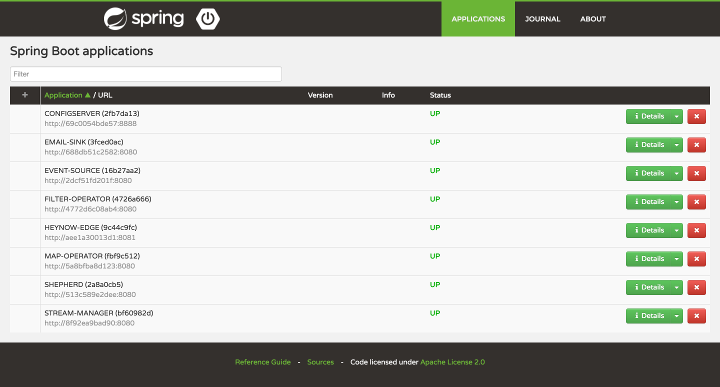Image resolution: width=720 pixels, height=387 pixels.
Task: Expand Details dropdown arrow for STREAM-MANAGER
Action: click(676, 316)
